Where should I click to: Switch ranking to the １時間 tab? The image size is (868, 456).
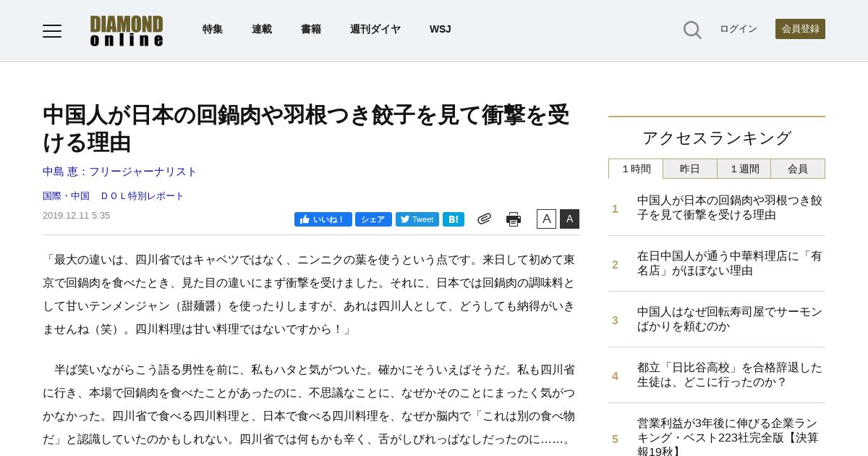636,169
